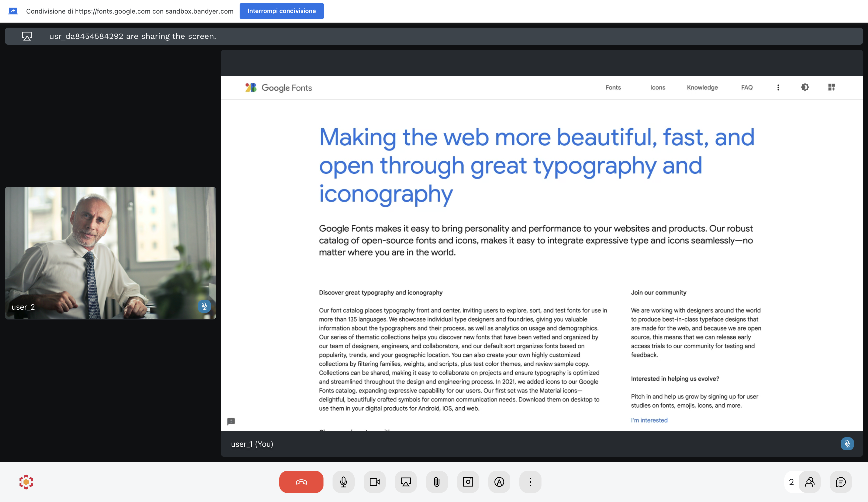Viewport: 868px width, 502px height.
Task: Click the screen share icon in notification banner
Action: pyautogui.click(x=27, y=36)
